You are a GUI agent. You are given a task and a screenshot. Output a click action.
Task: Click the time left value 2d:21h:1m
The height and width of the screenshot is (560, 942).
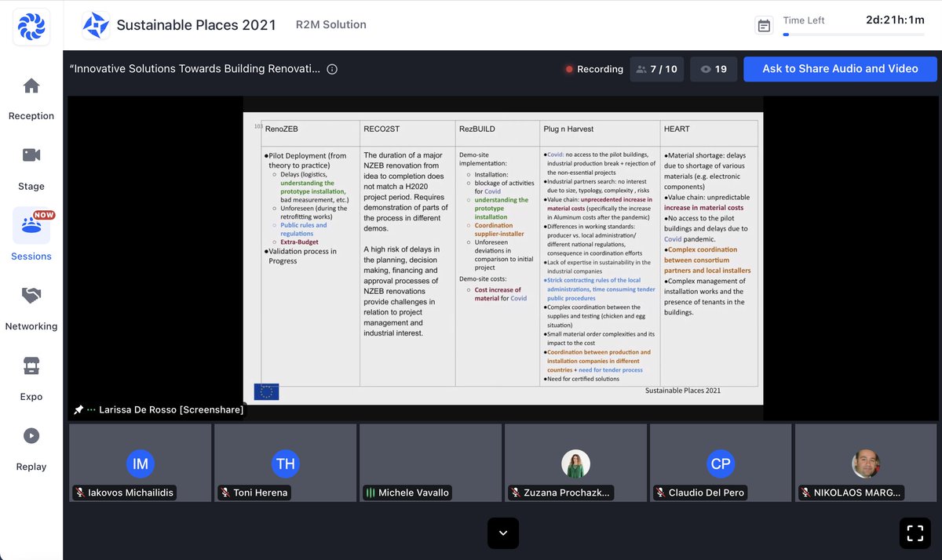click(x=894, y=20)
